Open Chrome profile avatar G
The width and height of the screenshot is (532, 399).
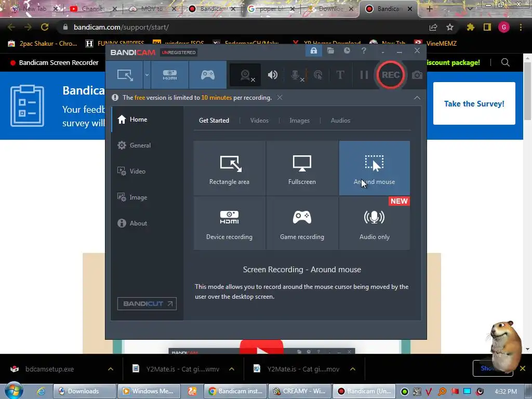(x=504, y=27)
